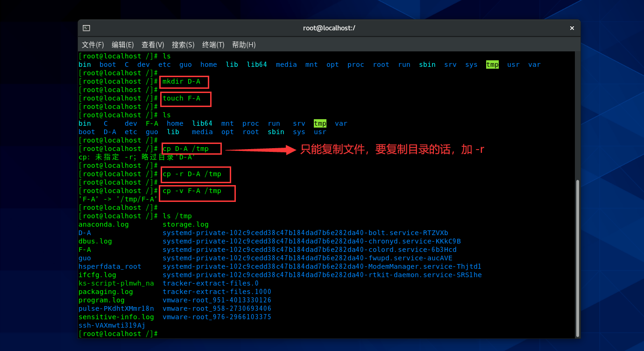The image size is (644, 351).
Task: Click the terminal's vertical scrollbar thumb
Action: coord(578,258)
